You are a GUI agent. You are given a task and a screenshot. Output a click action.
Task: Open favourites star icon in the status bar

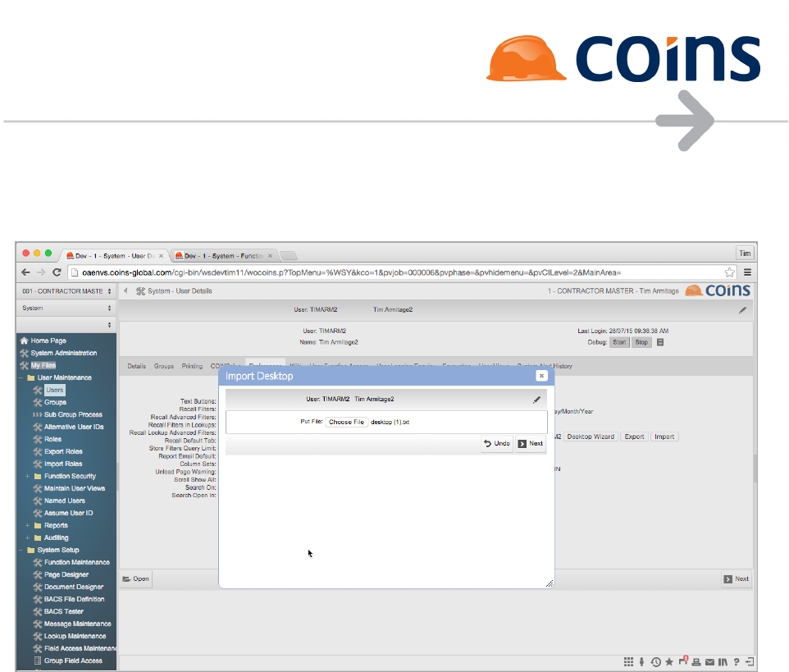coord(669,662)
